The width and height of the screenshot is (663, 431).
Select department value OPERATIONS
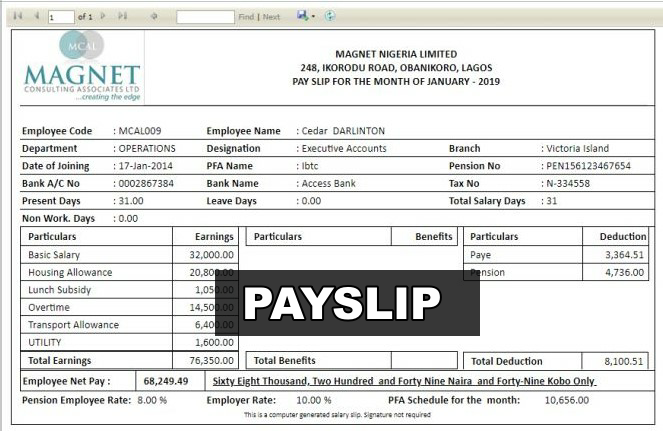[x=147, y=148]
